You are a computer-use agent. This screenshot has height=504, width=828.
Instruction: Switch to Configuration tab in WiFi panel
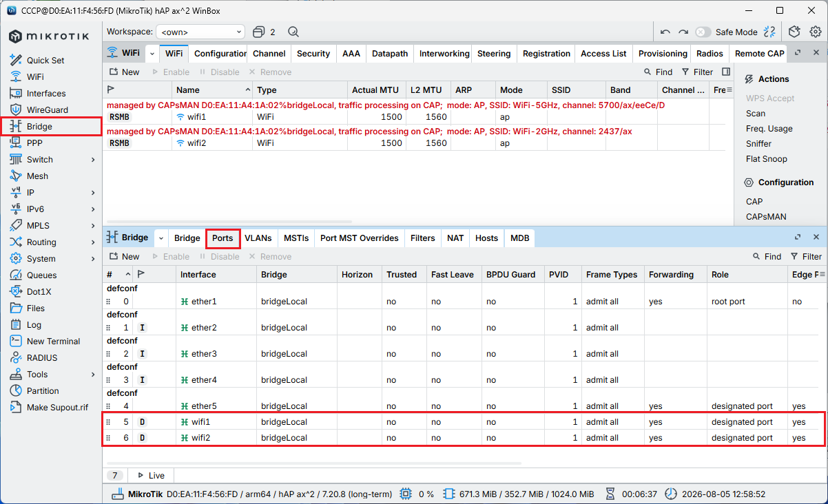point(220,54)
